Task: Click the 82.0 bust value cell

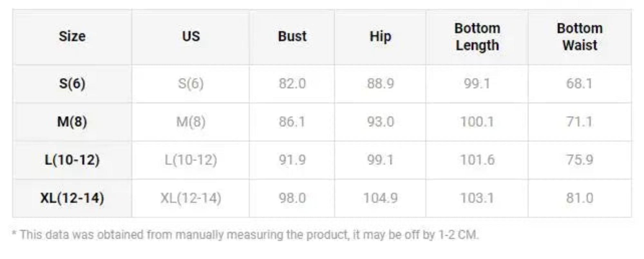Action: [x=292, y=84]
